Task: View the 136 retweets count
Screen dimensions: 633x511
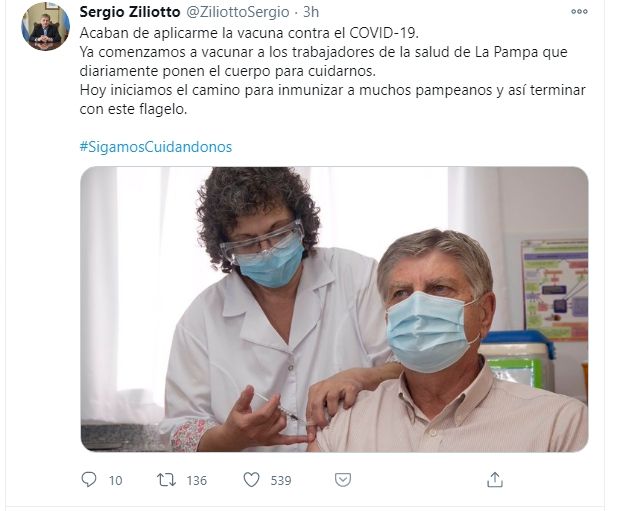Action: pos(197,480)
